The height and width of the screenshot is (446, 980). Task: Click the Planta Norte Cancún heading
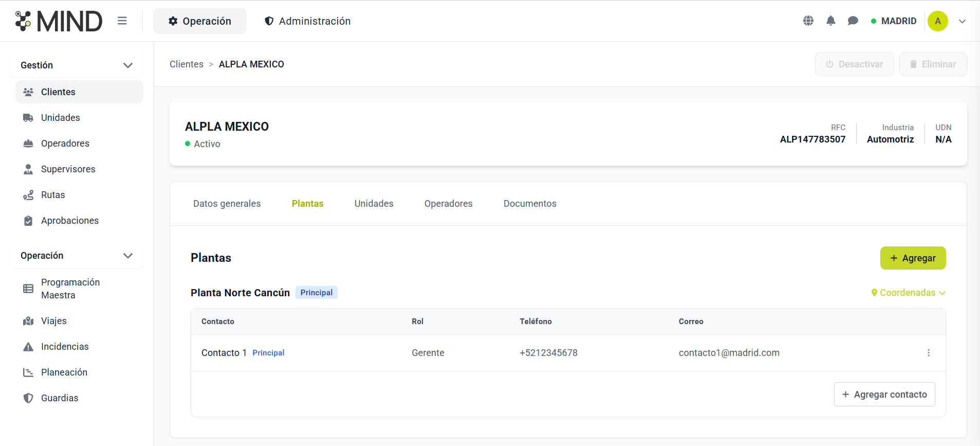241,293
